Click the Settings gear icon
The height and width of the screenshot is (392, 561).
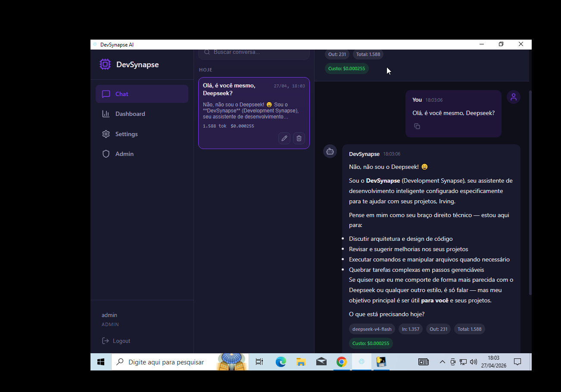click(106, 134)
